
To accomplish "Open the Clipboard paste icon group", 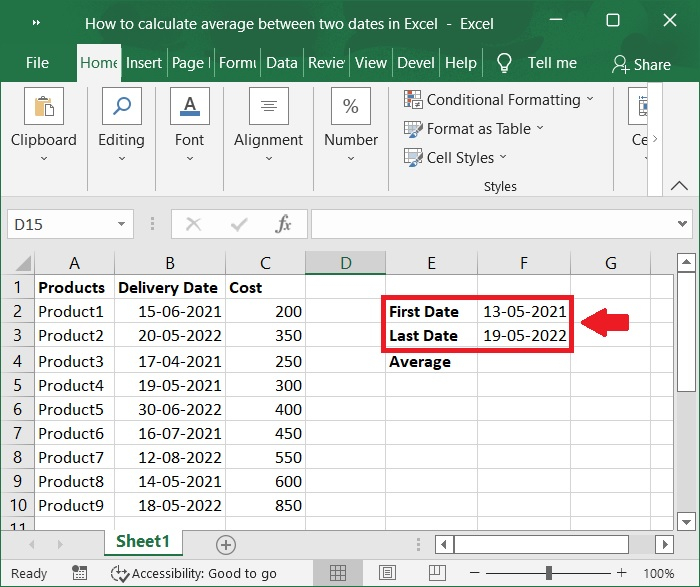I will click(x=43, y=107).
